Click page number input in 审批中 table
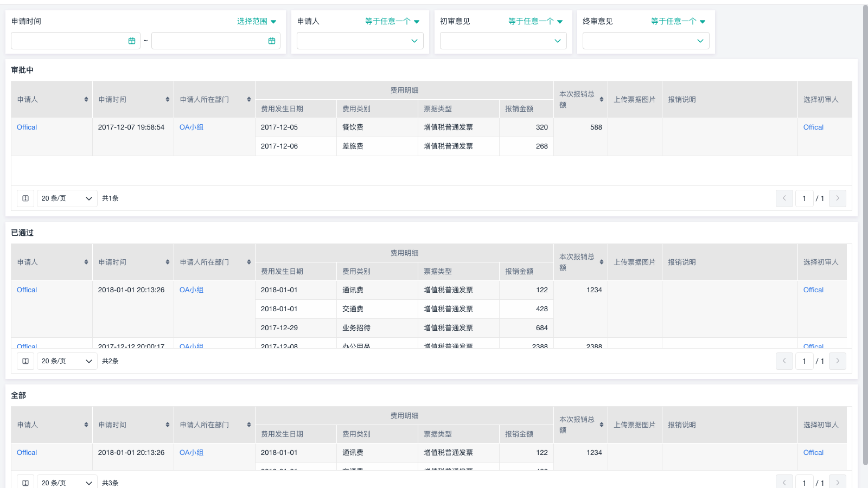Image resolution: width=868 pixels, height=488 pixels. click(x=805, y=198)
